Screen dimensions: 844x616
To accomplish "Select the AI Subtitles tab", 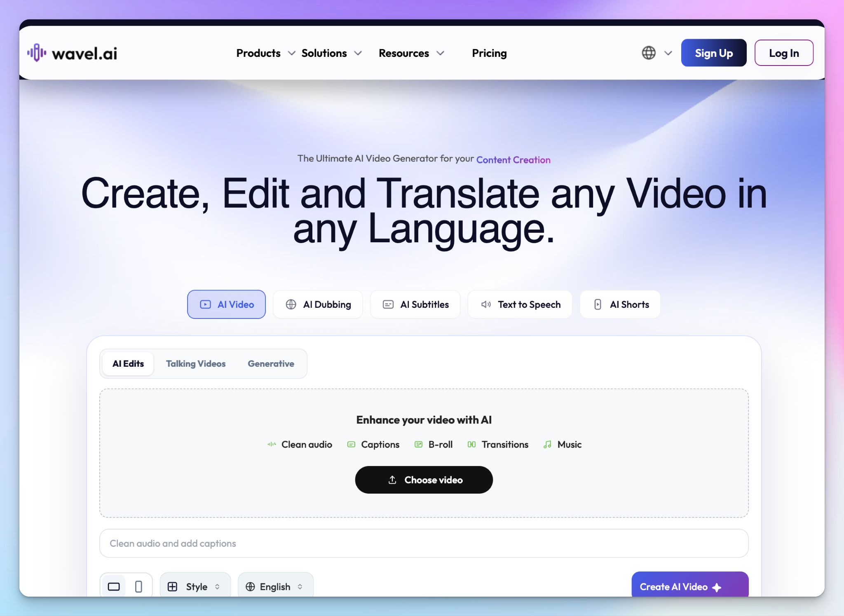I will point(415,304).
